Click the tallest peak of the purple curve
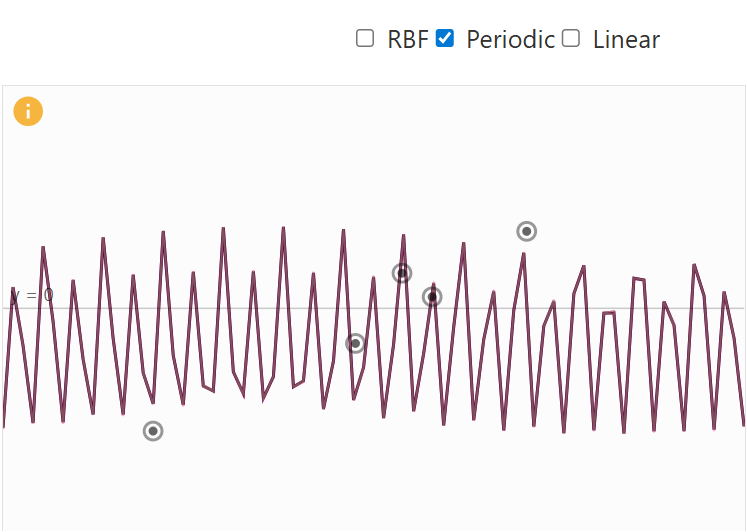Screen dimensions: 747x532 223,229
